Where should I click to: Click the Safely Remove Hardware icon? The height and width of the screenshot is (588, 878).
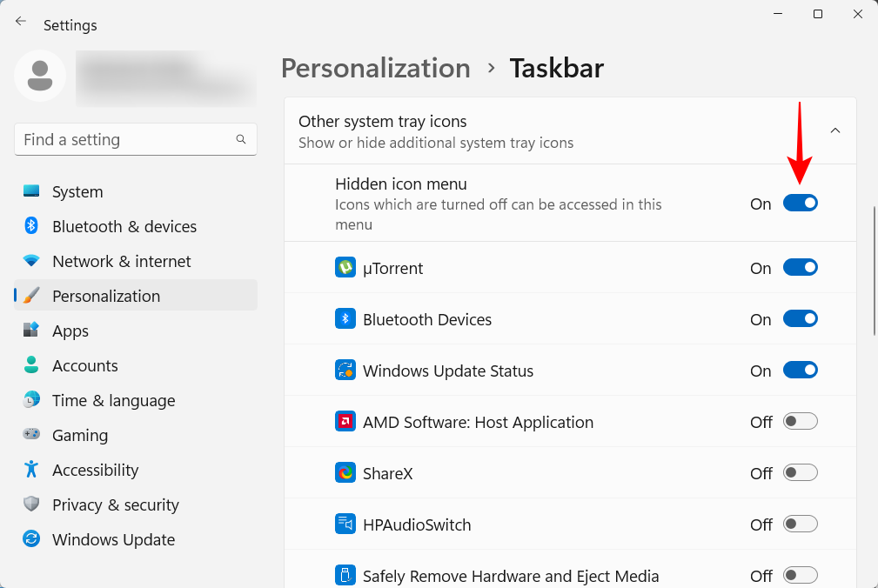click(x=345, y=575)
